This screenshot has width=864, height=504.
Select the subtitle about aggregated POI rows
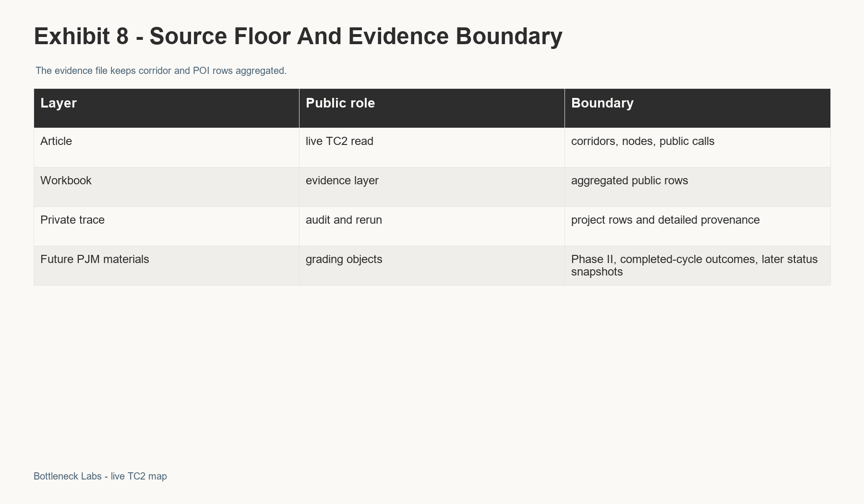tap(161, 71)
